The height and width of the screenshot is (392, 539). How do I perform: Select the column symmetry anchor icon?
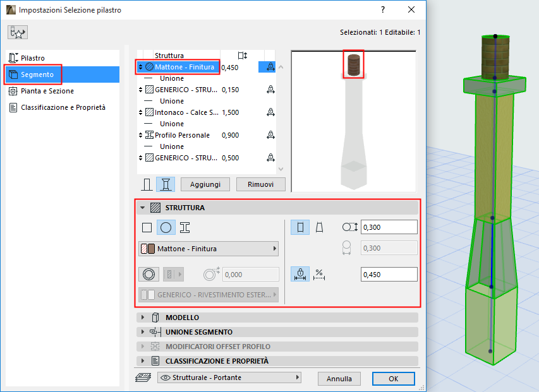click(x=300, y=274)
